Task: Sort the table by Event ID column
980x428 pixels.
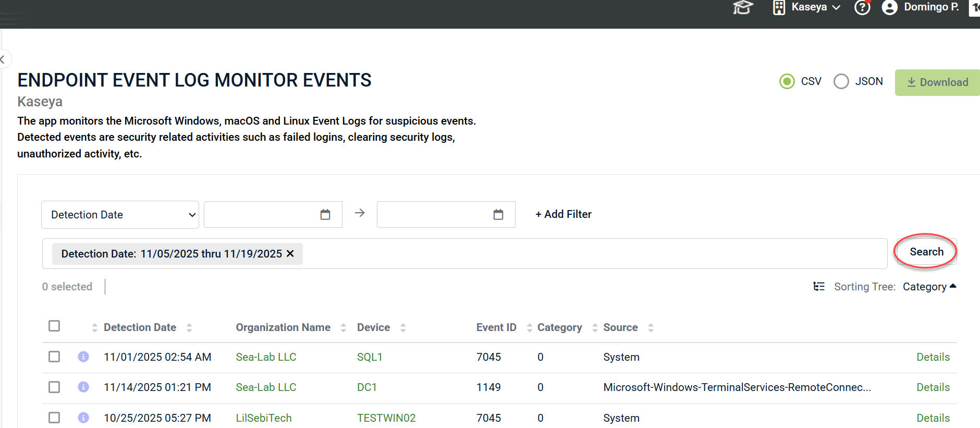Action: 529,327
